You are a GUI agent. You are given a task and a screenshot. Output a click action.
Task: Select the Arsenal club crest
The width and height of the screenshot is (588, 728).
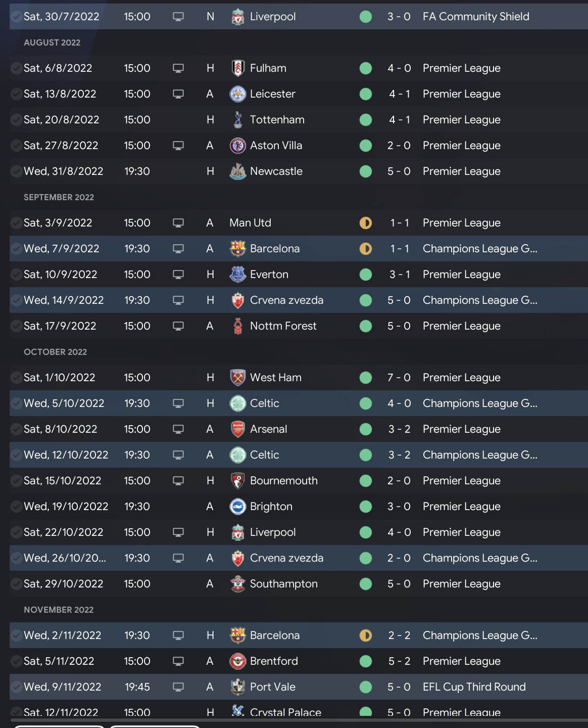pyautogui.click(x=237, y=429)
